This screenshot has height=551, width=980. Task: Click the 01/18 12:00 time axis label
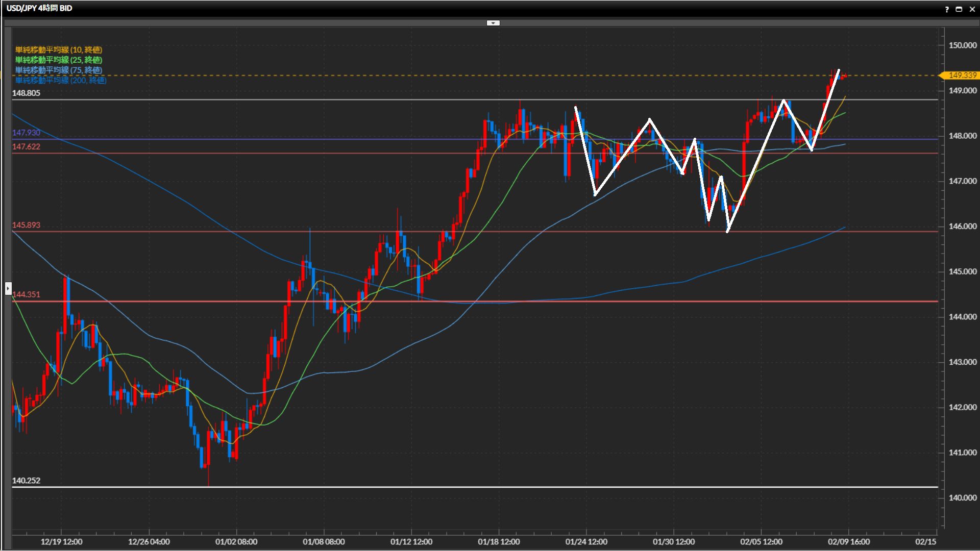pyautogui.click(x=499, y=542)
